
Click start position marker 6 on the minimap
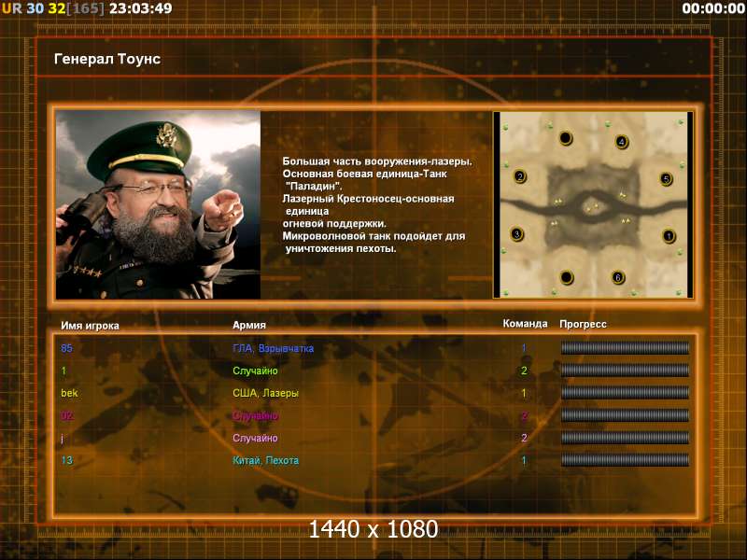618,277
